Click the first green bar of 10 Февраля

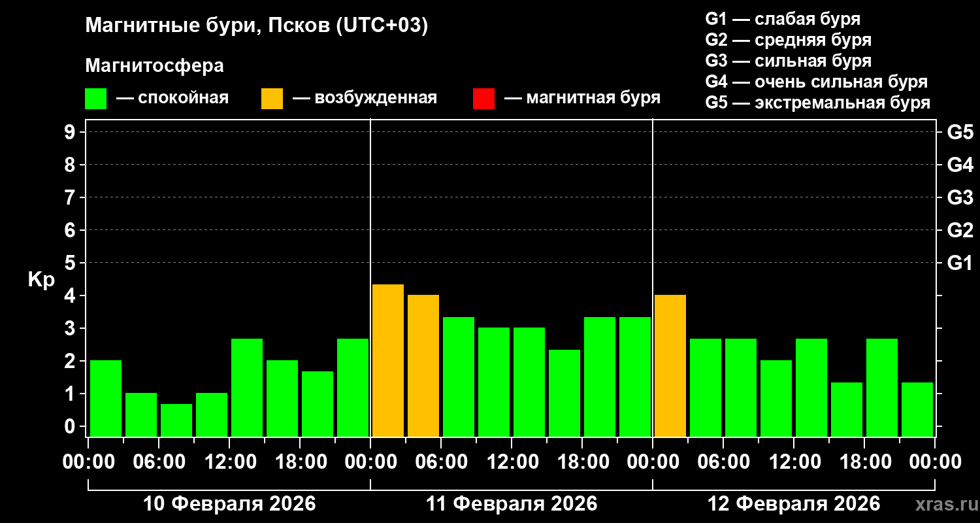point(106,398)
